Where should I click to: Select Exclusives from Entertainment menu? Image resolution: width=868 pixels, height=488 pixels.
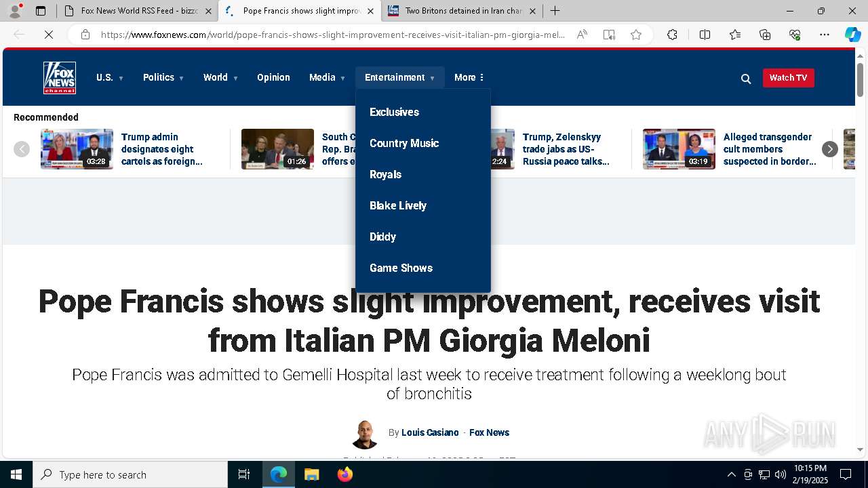click(x=394, y=112)
